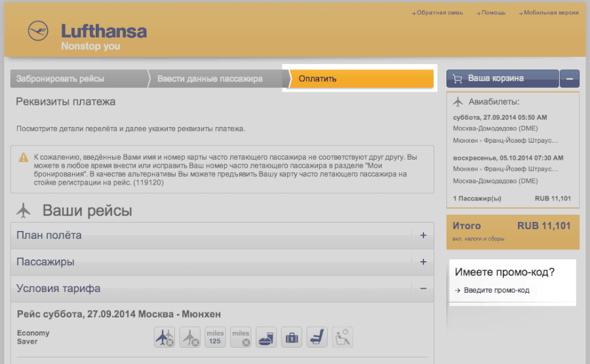This screenshot has width=590, height=364.
Task: Click the seat reservation icon
Action: (x=317, y=337)
